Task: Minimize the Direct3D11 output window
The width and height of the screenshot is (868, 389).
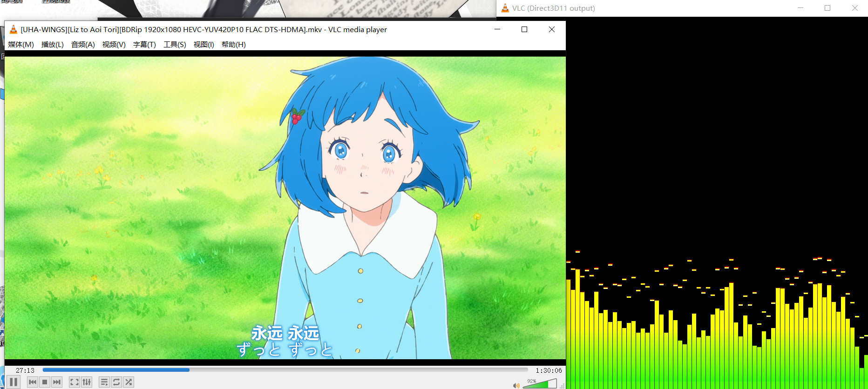Action: [x=800, y=8]
